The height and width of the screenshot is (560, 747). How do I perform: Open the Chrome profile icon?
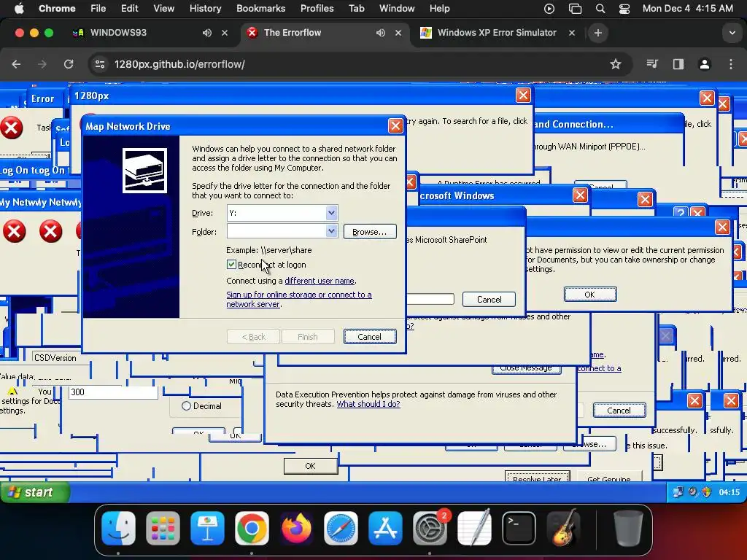(704, 64)
